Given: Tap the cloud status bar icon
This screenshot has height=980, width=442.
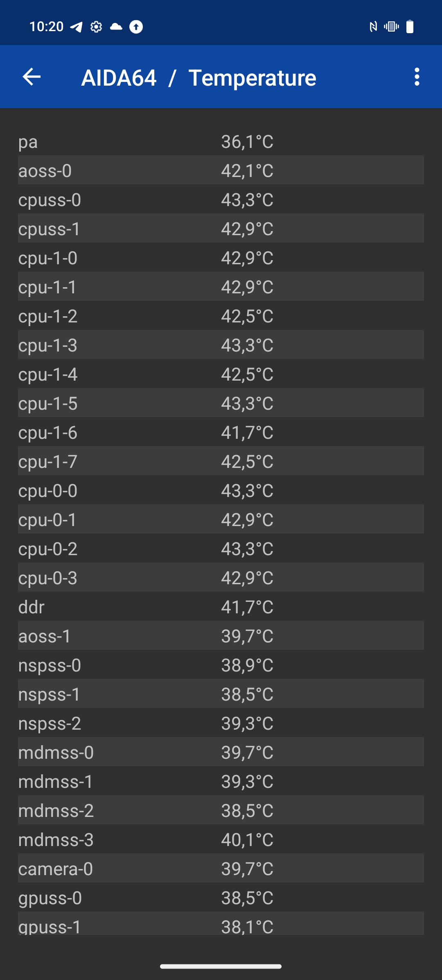Looking at the screenshot, I should tap(116, 27).
